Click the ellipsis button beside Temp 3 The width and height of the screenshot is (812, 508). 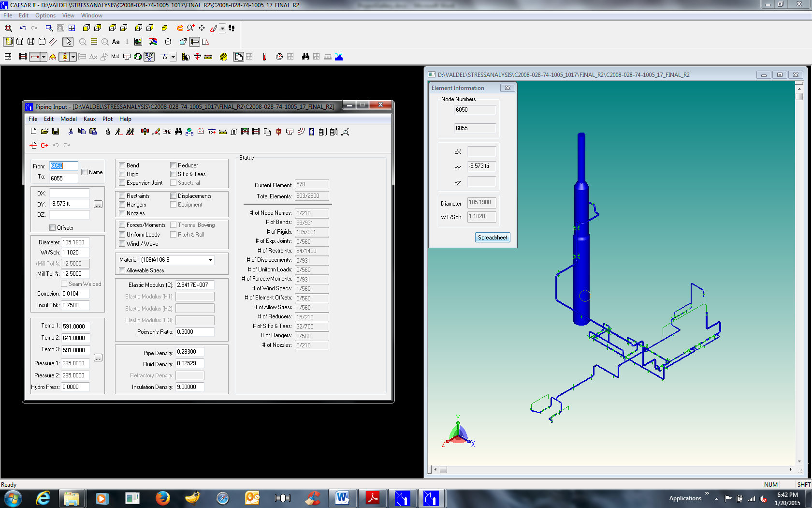pyautogui.click(x=98, y=358)
